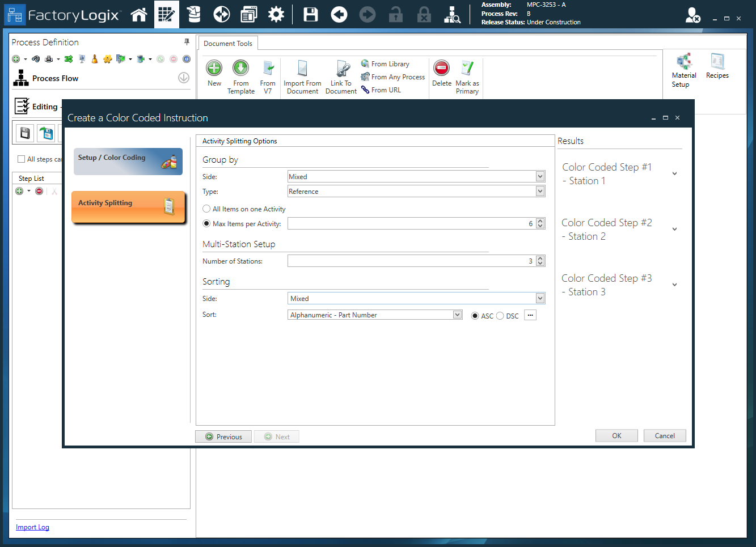Toggle the All steps checkbox
This screenshot has width=756, height=547.
(22, 159)
